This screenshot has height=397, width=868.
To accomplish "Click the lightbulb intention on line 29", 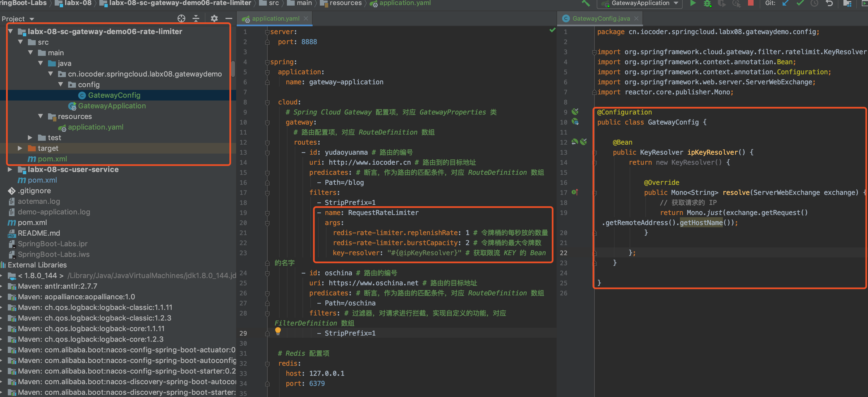I will (x=278, y=331).
